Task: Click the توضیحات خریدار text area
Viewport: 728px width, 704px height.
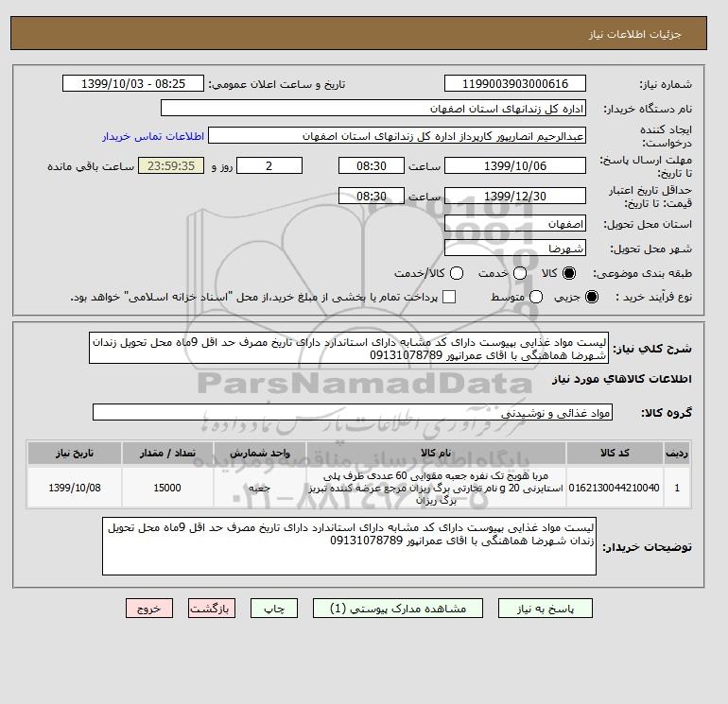Action: (x=349, y=547)
